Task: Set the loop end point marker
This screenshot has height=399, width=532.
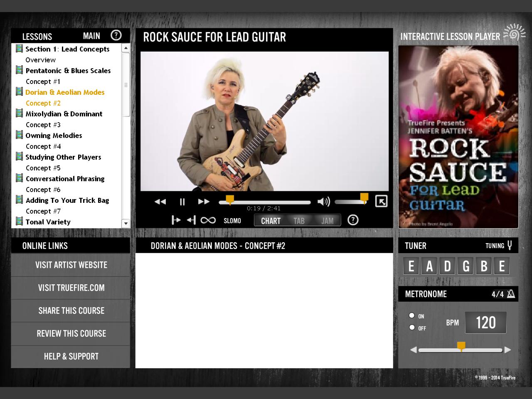Action: click(191, 220)
